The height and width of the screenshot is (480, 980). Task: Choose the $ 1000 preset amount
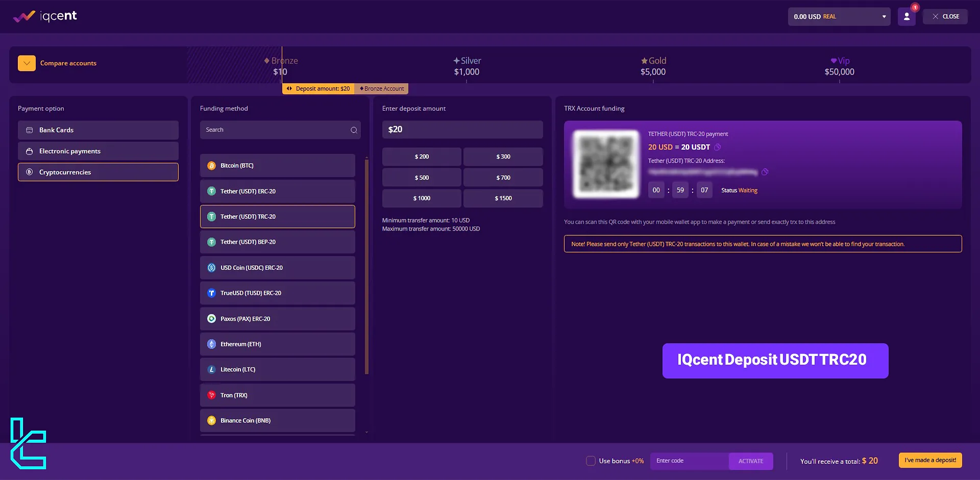[x=422, y=198]
